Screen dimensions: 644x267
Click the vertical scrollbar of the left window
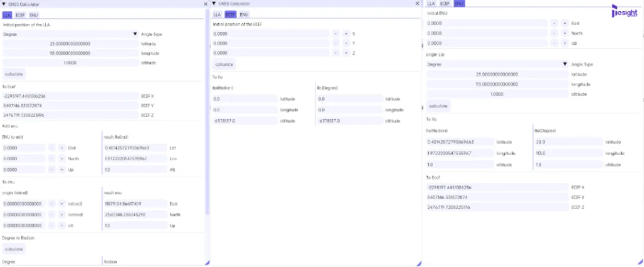[x=208, y=111]
